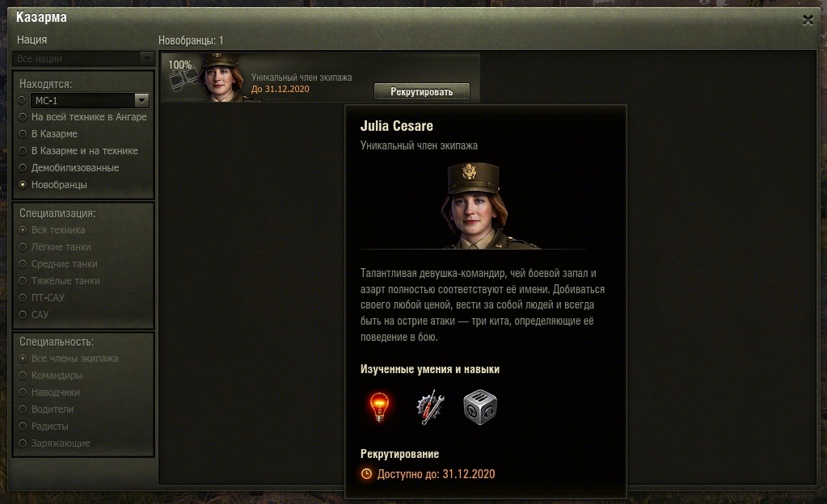
Task: Close the Казарма window
Action: point(808,20)
